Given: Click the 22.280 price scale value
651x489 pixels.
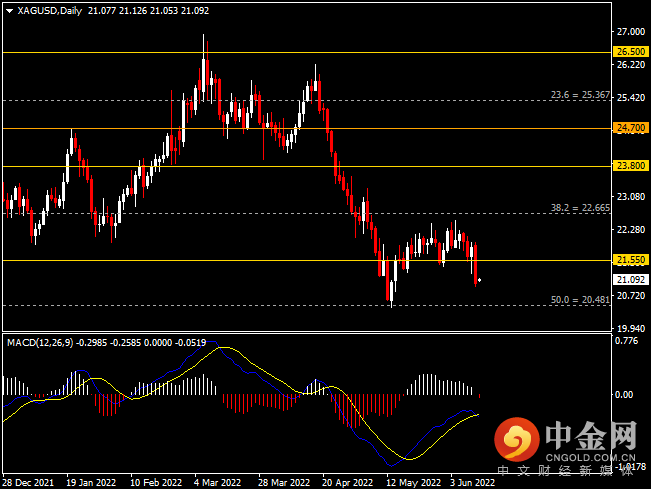Looking at the screenshot, I should pyautogui.click(x=631, y=230).
